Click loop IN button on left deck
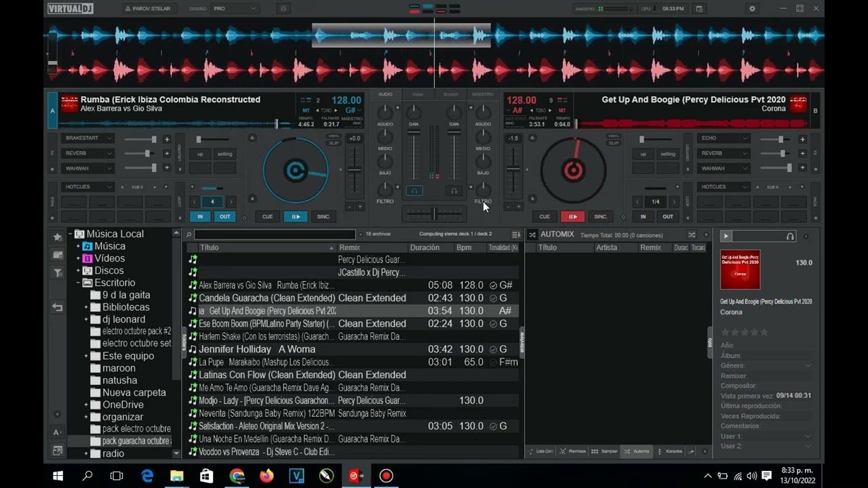Viewport: 868px width, 488px height. 200,217
